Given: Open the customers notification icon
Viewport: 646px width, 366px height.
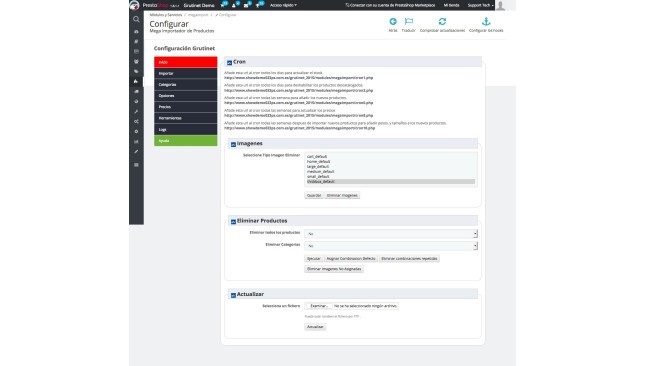Looking at the screenshot, I should click(235, 5).
